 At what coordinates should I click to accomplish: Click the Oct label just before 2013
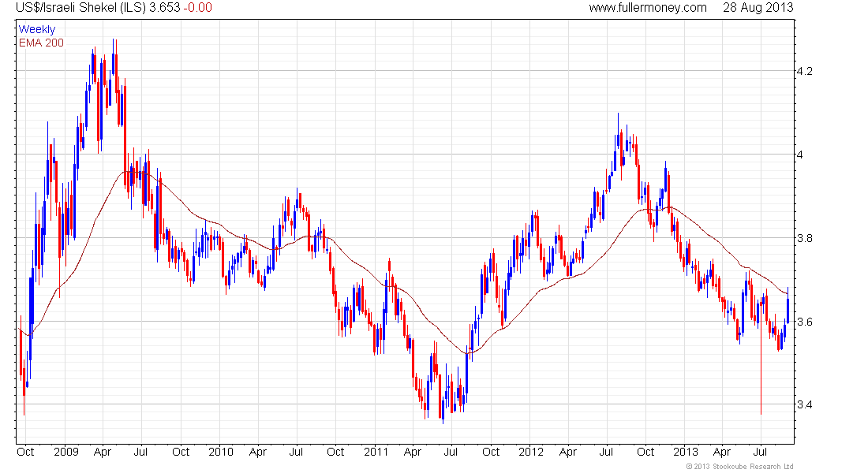click(645, 452)
